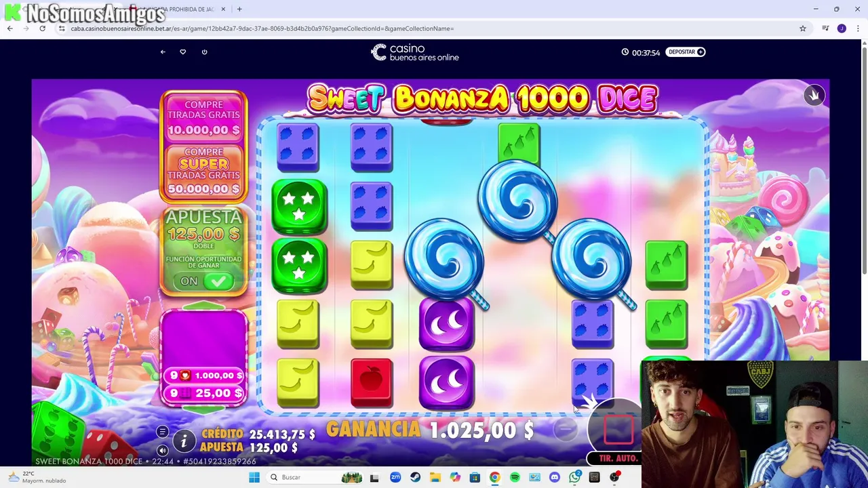Image resolution: width=868 pixels, height=488 pixels.
Task: Open the weather widget 22°C
Action: click(x=35, y=477)
